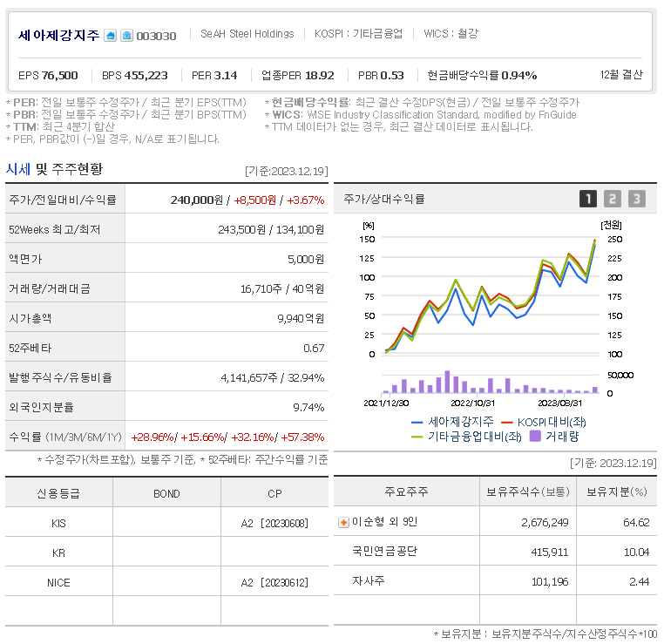The image size is (664, 644).
Task: Click the KOSPI대비 red legend line
Action: (x=506, y=422)
